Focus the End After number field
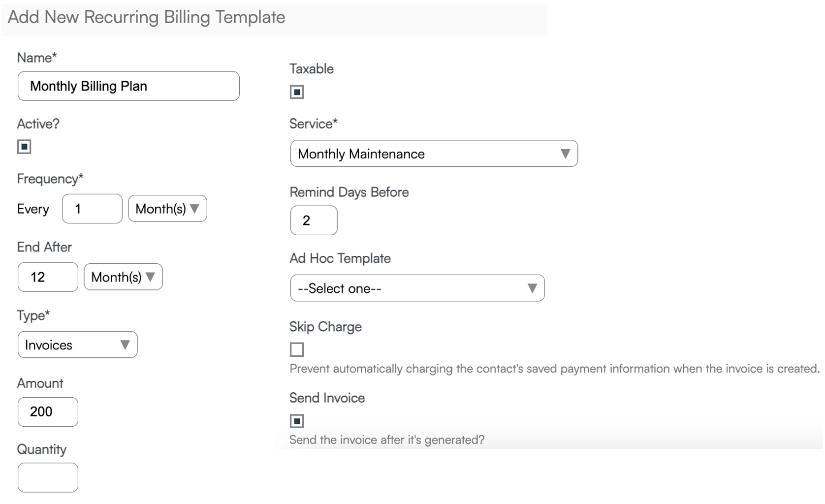The image size is (825, 504). pos(48,277)
